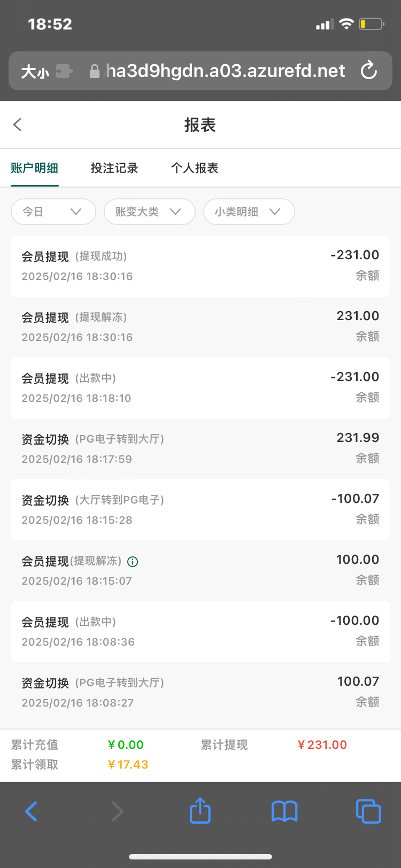The image size is (401, 868).
Task: Select the 账户明细 tab
Action: 35,168
